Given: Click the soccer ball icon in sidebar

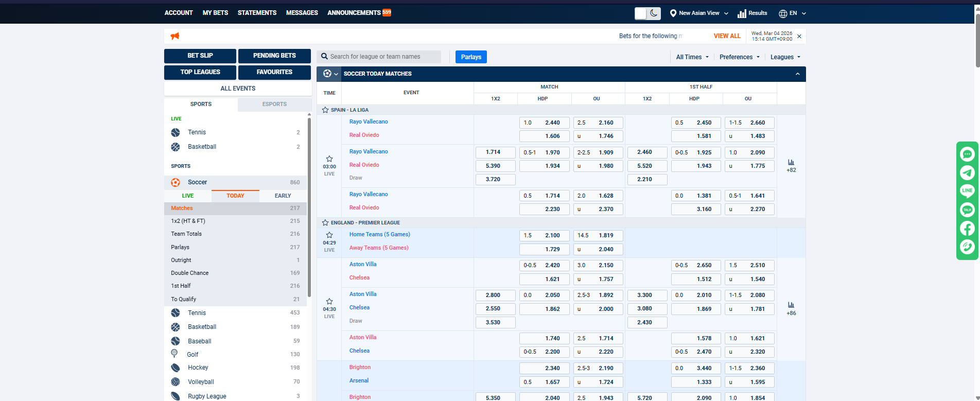Looking at the screenshot, I should pyautogui.click(x=176, y=182).
